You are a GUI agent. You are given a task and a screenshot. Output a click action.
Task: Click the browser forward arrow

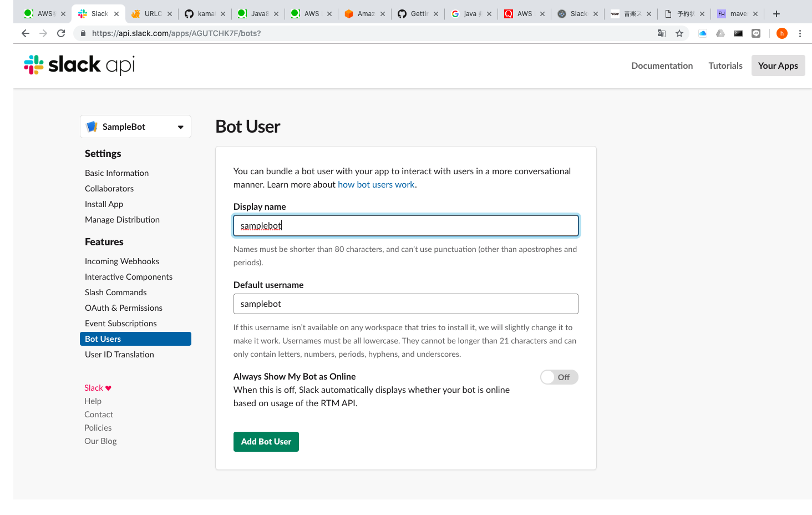[43, 33]
